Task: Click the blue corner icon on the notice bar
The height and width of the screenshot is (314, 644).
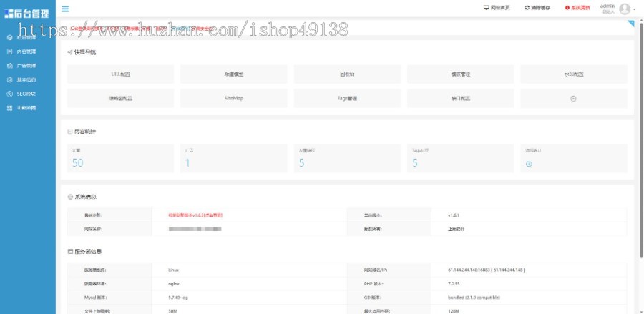Action: (x=631, y=24)
